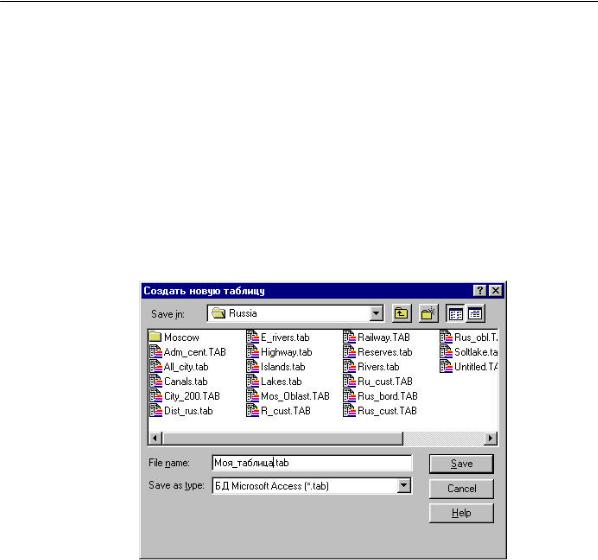
Task: Select Ru_cust.TAB file icon
Action: 349,381
